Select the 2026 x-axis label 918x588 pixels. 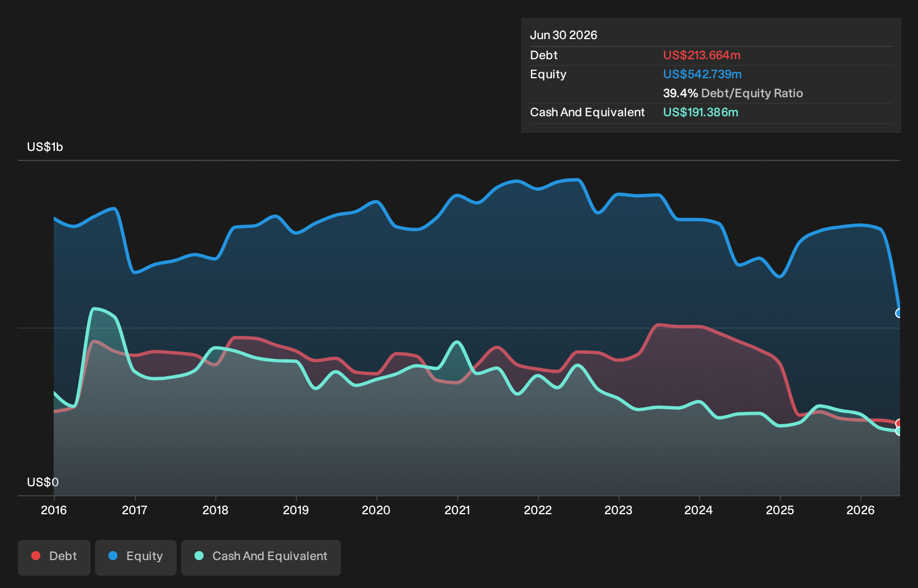pyautogui.click(x=860, y=510)
